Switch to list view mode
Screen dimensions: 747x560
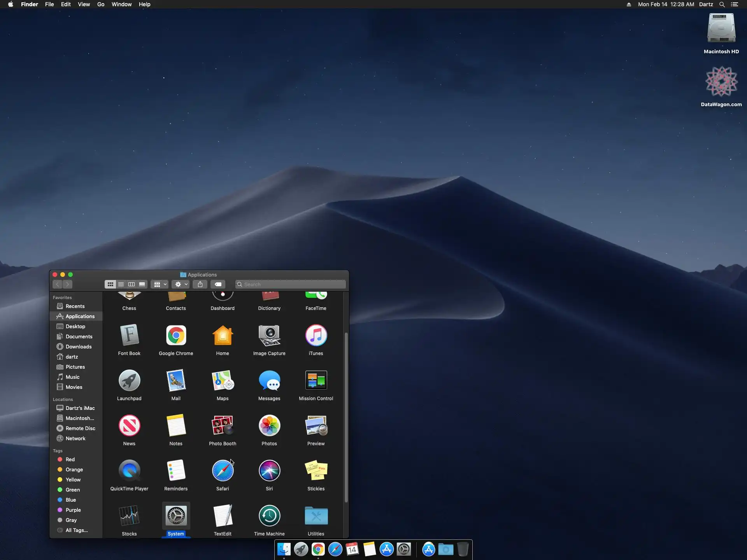pyautogui.click(x=121, y=284)
